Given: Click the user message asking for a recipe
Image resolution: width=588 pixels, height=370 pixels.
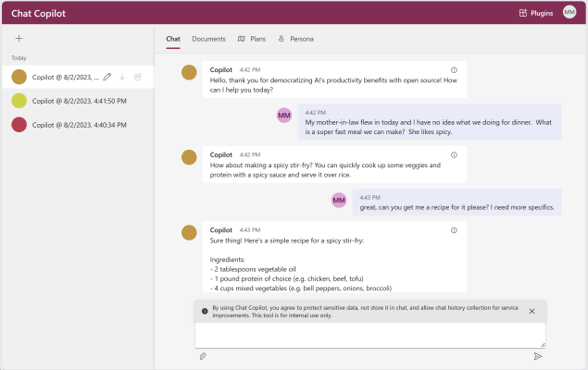Looking at the screenshot, I should point(457,203).
